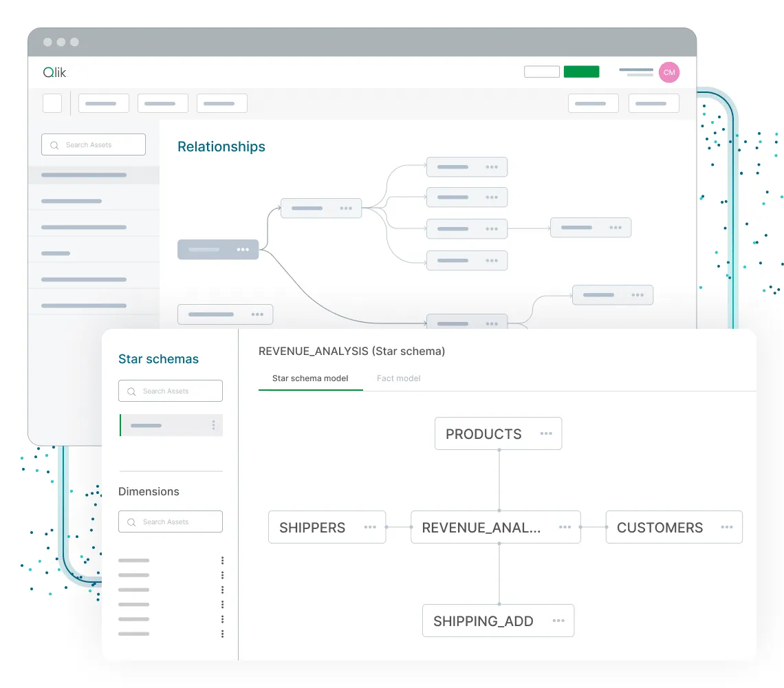Click the Star schemas heading
The height and width of the screenshot is (688, 784).
158,358
